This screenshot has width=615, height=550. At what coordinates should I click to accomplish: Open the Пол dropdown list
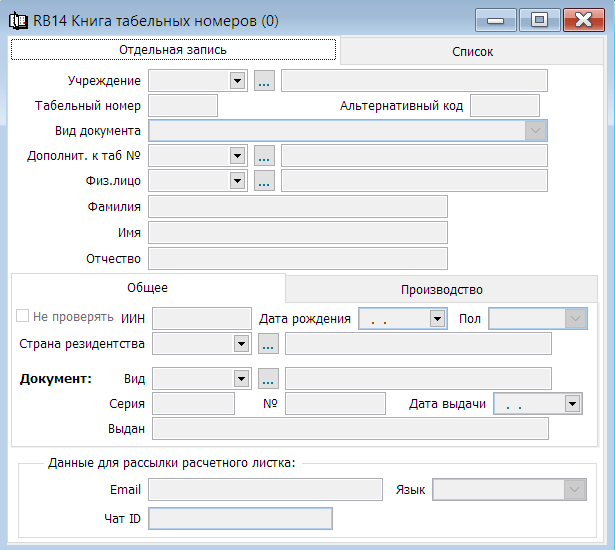pyautogui.click(x=575, y=319)
